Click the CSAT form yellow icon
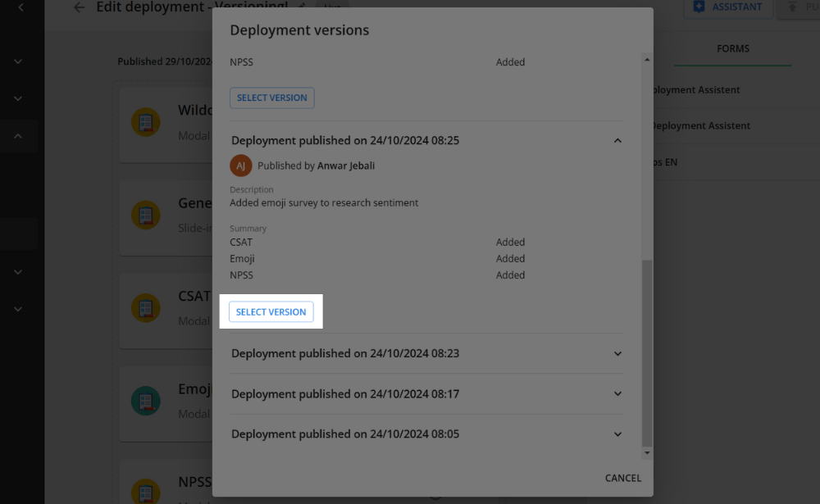 coord(146,308)
